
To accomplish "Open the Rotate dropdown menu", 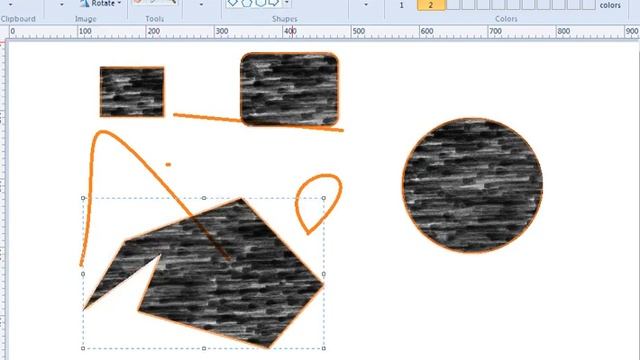I will [x=101, y=3].
